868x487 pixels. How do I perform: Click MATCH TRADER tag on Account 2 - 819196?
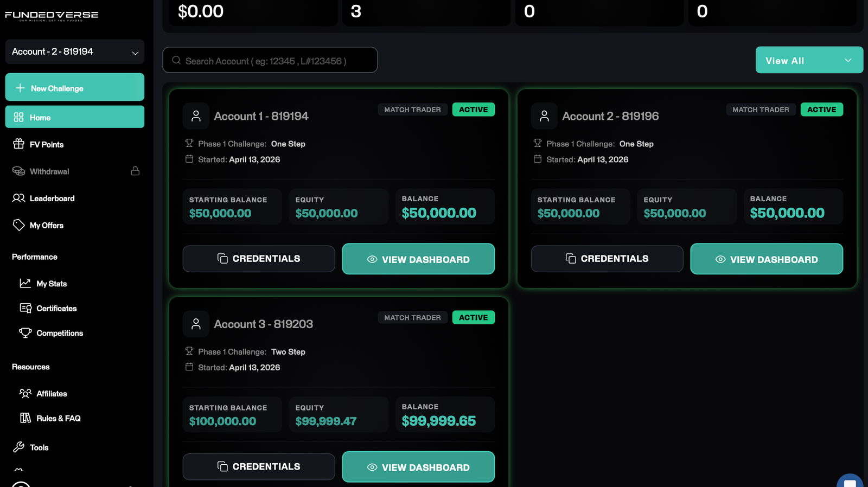[x=761, y=110]
